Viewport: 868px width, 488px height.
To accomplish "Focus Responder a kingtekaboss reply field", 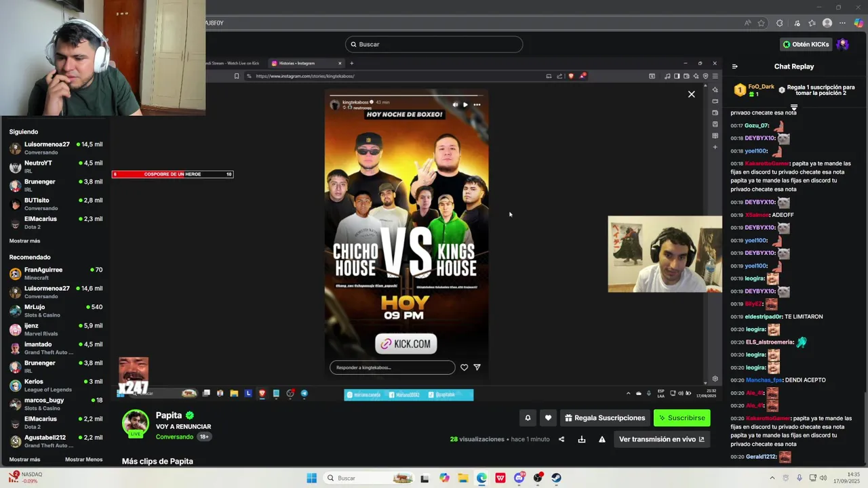I will point(392,367).
